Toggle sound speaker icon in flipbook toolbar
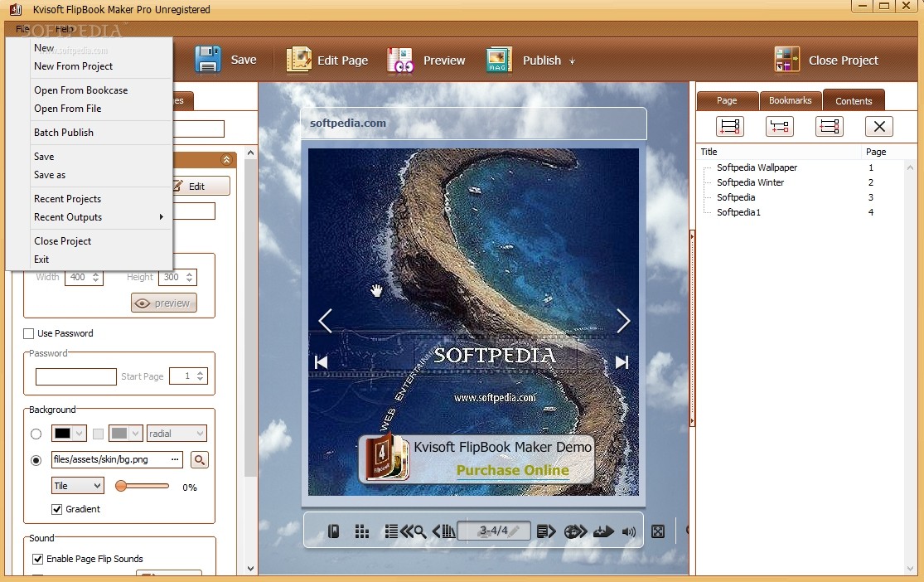Viewport: 924px width, 582px height. [629, 532]
